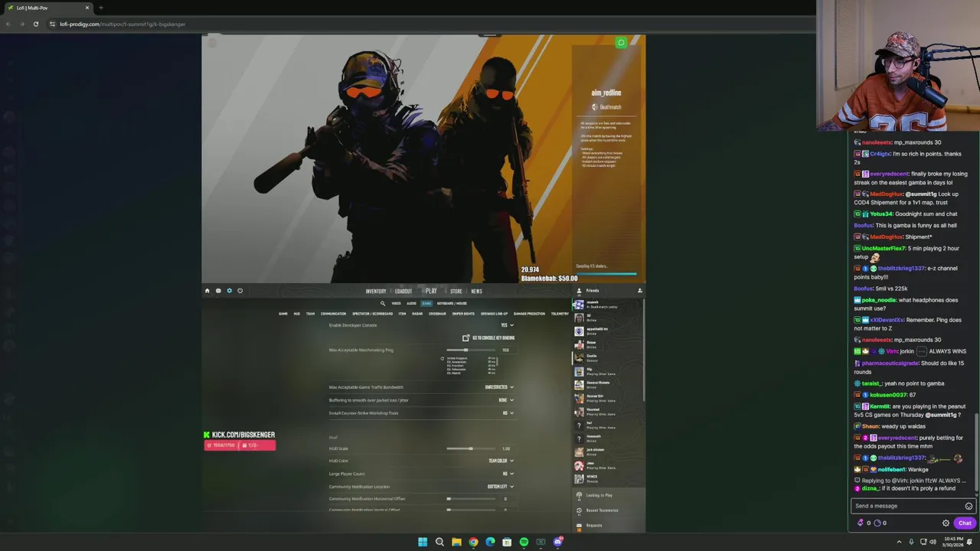
Task: Open the NEWS tab
Action: point(476,292)
